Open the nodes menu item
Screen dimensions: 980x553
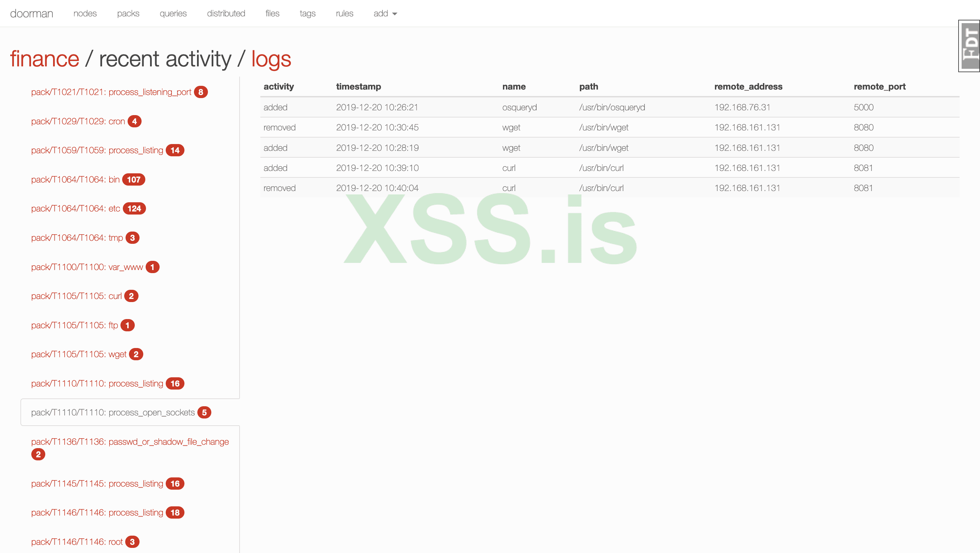click(85, 13)
